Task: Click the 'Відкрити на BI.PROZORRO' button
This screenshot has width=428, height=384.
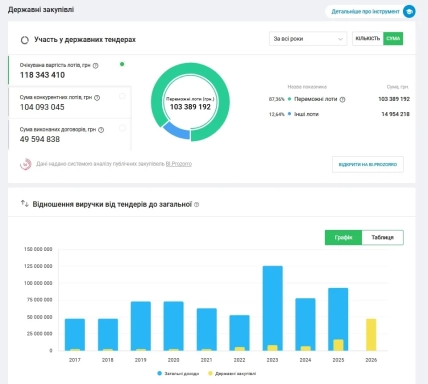Action: (368, 164)
